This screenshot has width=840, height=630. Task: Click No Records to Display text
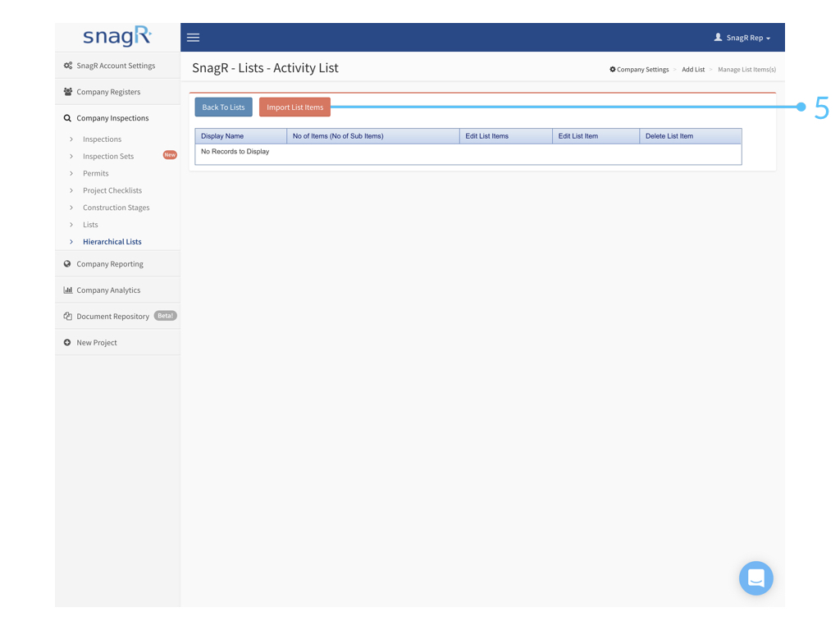235,152
